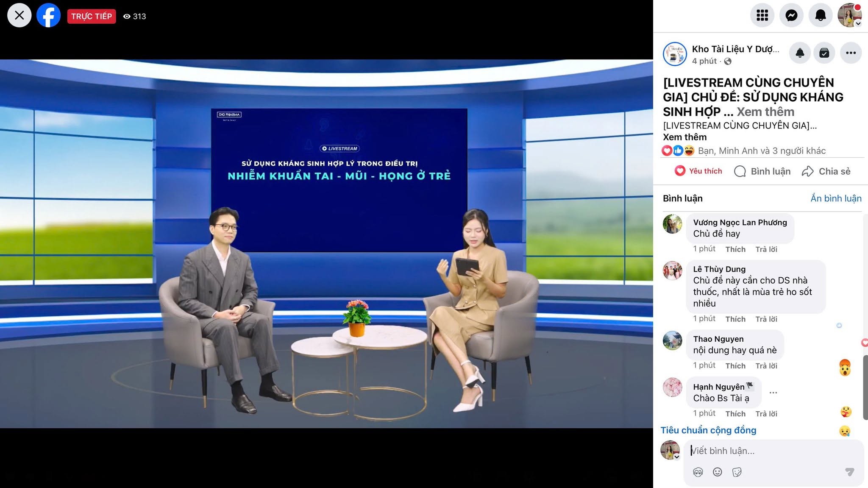Toggle post notifications bell beside page name
Viewport: 868px width, 488px height.
pyautogui.click(x=800, y=53)
